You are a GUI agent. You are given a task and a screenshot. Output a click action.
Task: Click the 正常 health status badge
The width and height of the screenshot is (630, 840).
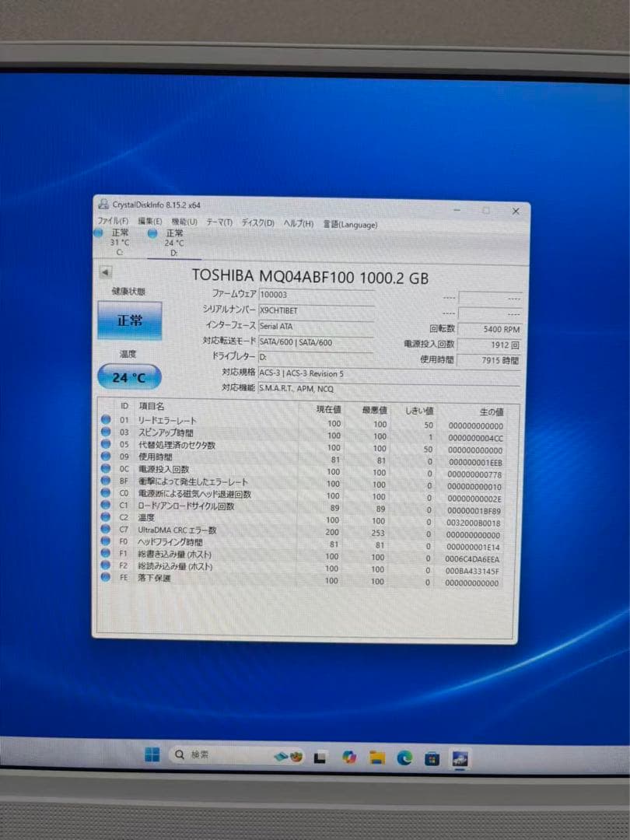tap(129, 320)
